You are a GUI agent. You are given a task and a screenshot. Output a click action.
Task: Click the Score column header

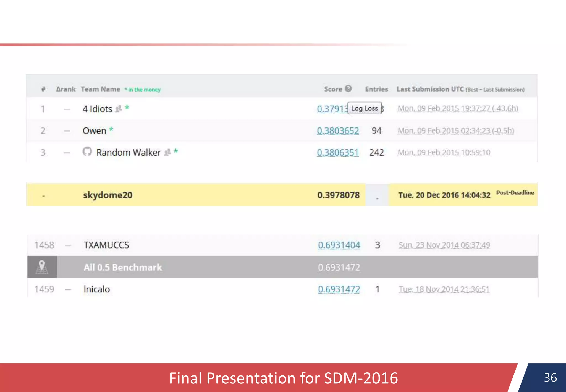[x=333, y=89]
